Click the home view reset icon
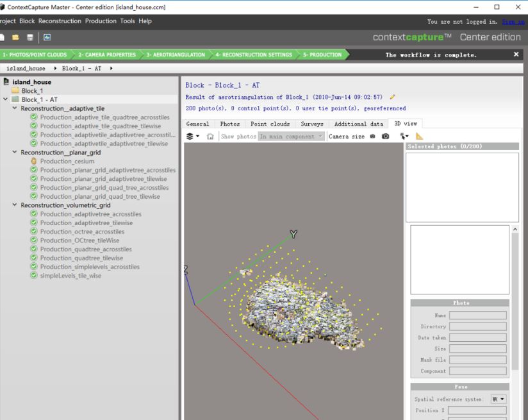The width and height of the screenshot is (528, 420). (x=210, y=137)
